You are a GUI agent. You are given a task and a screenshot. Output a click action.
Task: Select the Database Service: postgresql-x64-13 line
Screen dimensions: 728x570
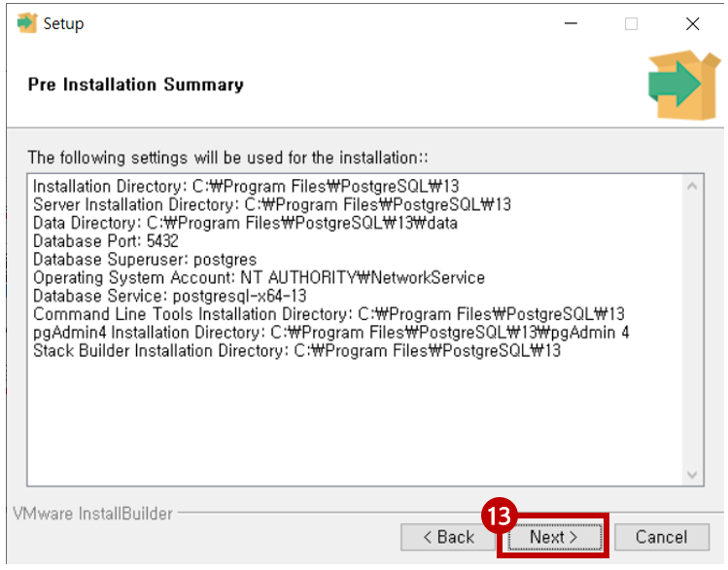(x=169, y=296)
